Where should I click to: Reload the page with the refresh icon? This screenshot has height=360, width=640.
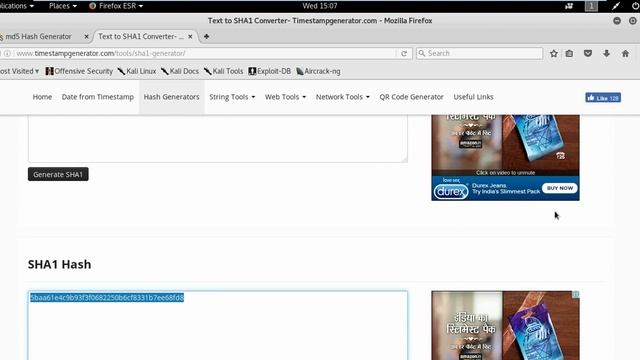click(x=404, y=53)
